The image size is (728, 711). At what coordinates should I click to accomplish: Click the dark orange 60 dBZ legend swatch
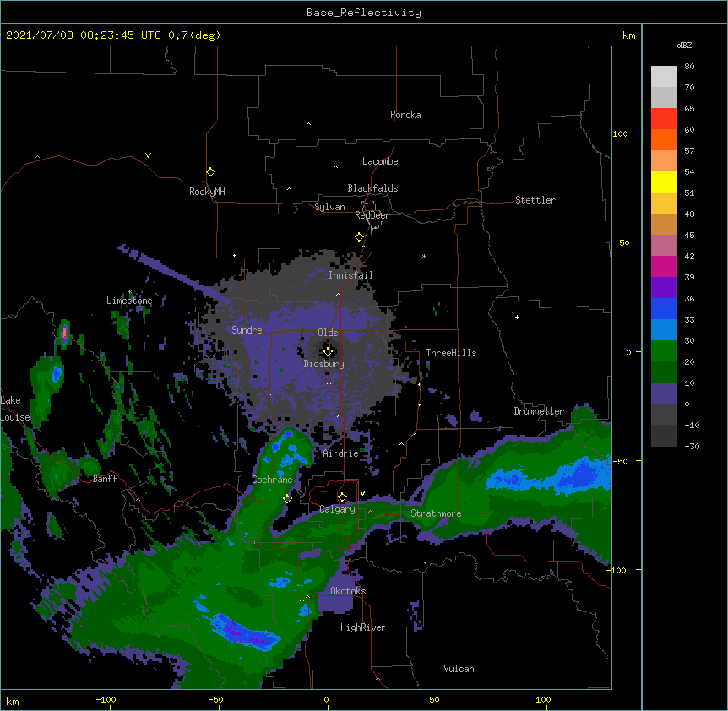tap(664, 139)
